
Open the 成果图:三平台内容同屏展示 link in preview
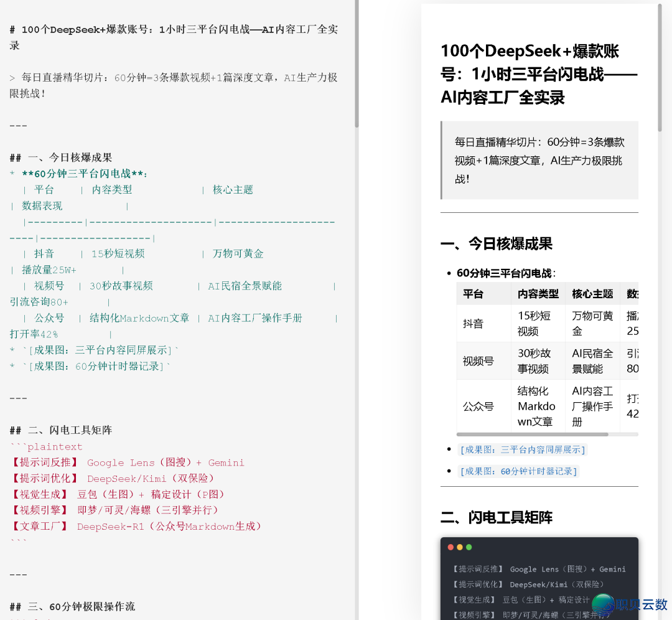click(522, 450)
